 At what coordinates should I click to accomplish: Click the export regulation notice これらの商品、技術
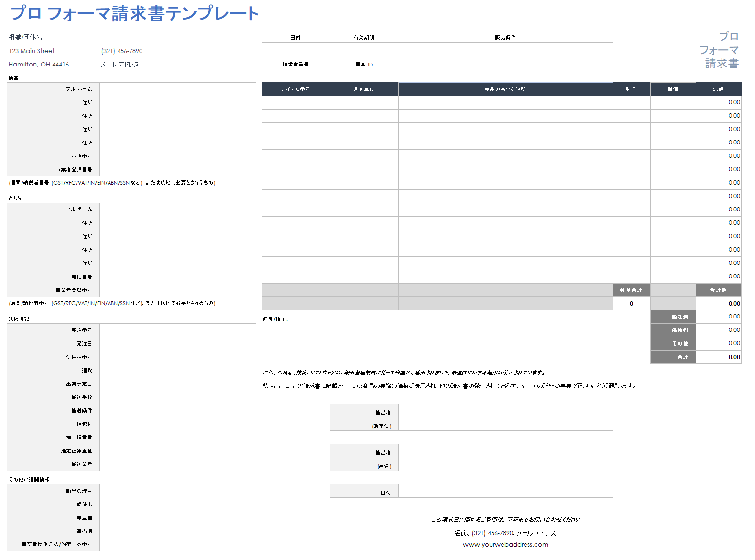[404, 373]
